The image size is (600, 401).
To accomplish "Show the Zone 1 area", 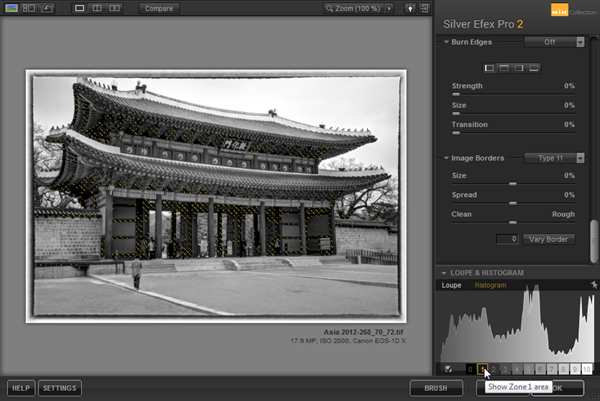I will click(x=482, y=369).
